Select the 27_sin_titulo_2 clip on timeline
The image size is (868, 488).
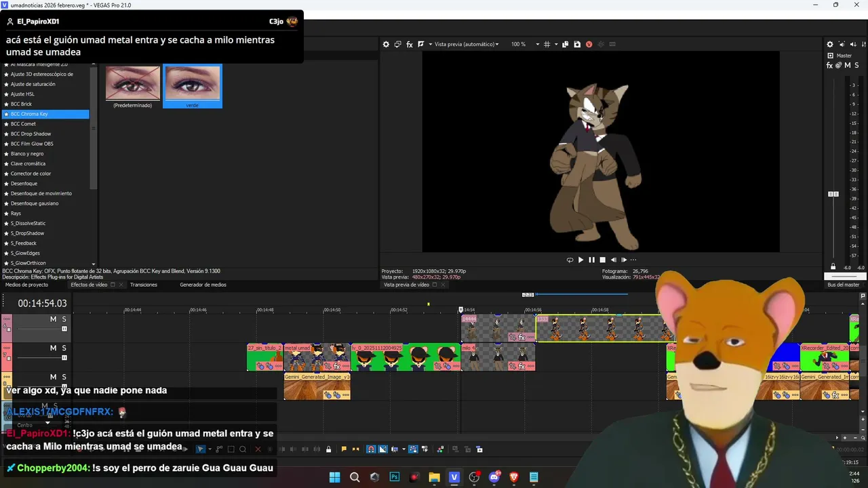[x=264, y=357]
